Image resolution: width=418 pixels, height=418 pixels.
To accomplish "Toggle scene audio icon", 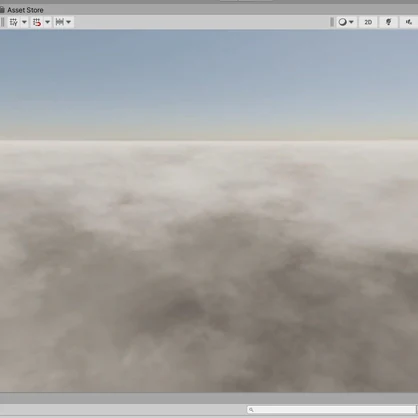I will point(409,22).
